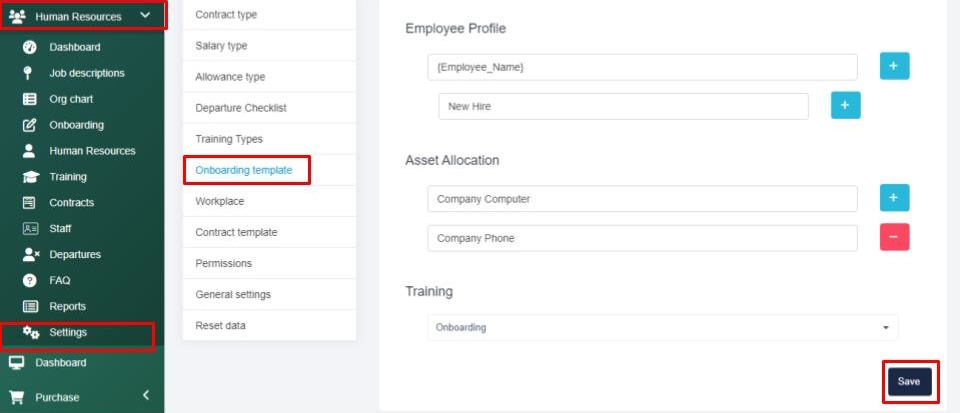This screenshot has width=960, height=413.
Task: Open the Org chart sidebar icon
Action: click(x=29, y=99)
